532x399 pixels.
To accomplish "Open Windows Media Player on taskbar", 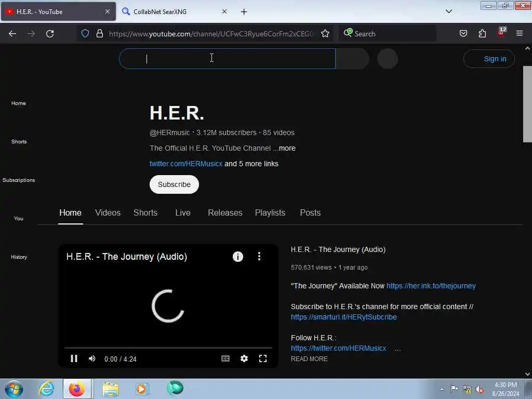I will click(x=142, y=389).
